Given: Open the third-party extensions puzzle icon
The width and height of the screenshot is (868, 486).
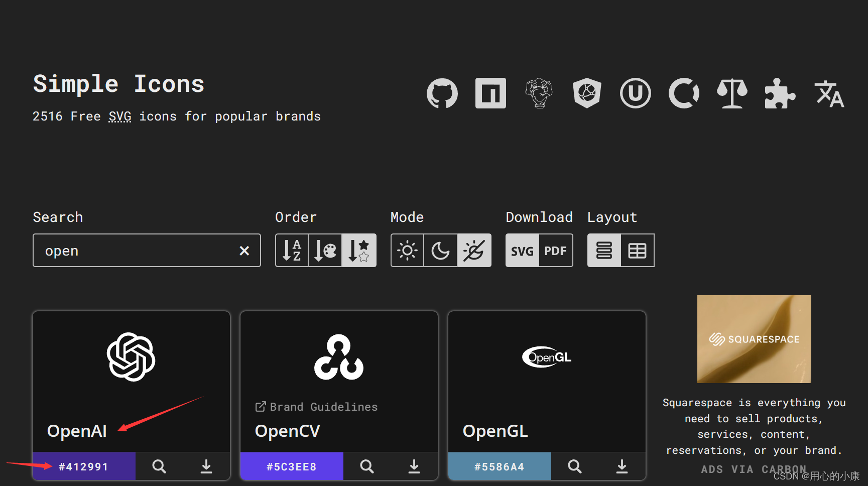Looking at the screenshot, I should click(x=780, y=93).
